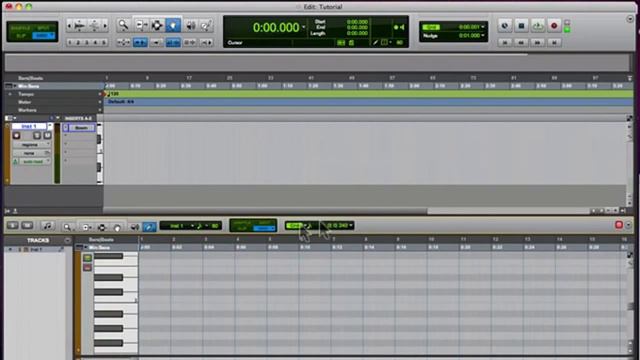Solo the Inst 1 track
The height and width of the screenshot is (360, 640).
point(37,136)
